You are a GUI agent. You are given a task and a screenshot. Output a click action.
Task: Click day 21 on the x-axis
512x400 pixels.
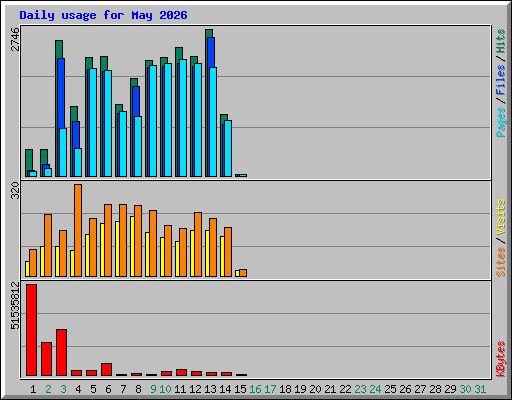(x=330, y=389)
